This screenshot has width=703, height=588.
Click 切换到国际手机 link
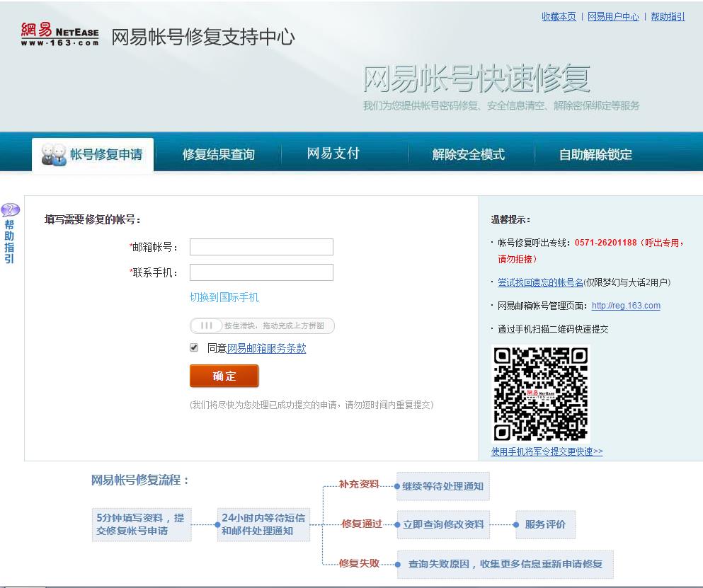pyautogui.click(x=224, y=297)
